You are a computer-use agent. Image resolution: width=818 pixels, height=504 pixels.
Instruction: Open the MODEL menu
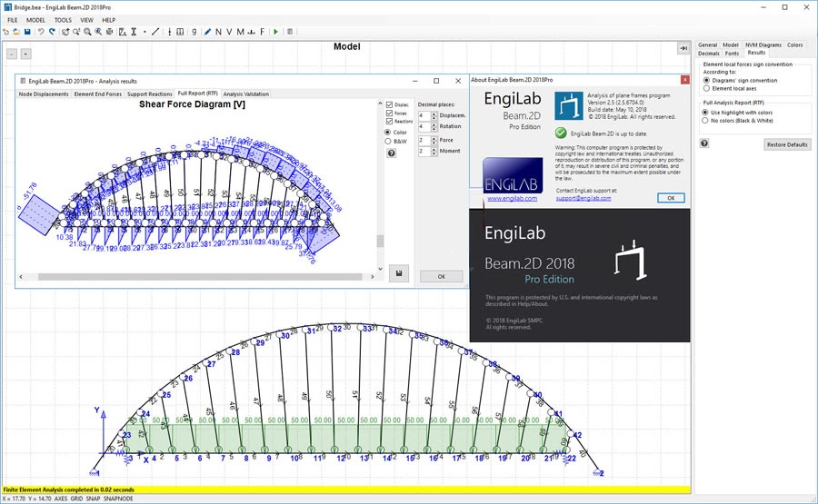click(35, 20)
